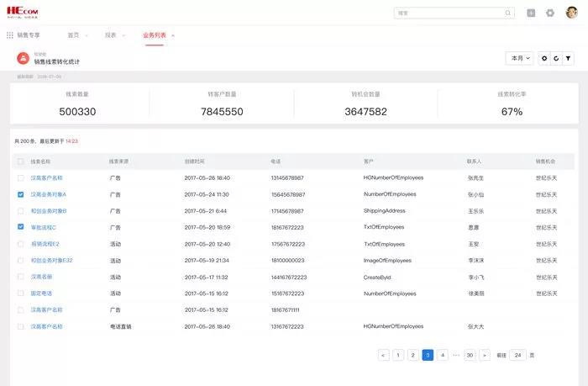The height and width of the screenshot is (386, 588).
Task: Click the red report avatar icon
Action: (x=23, y=58)
